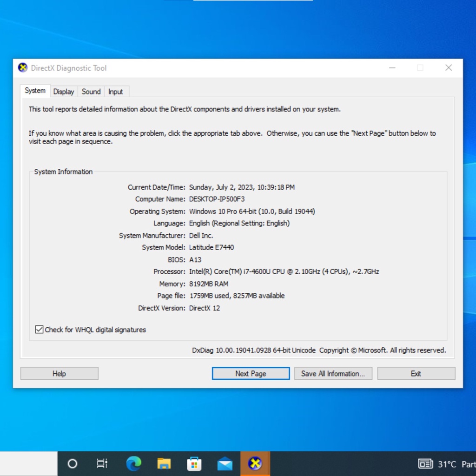Click Save All Information button
476x476 pixels.
(333, 373)
